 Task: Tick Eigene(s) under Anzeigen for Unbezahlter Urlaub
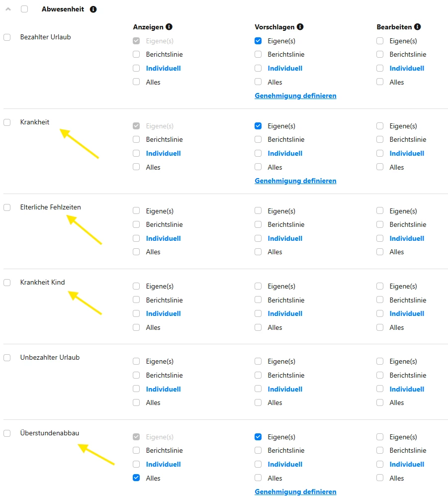(136, 361)
